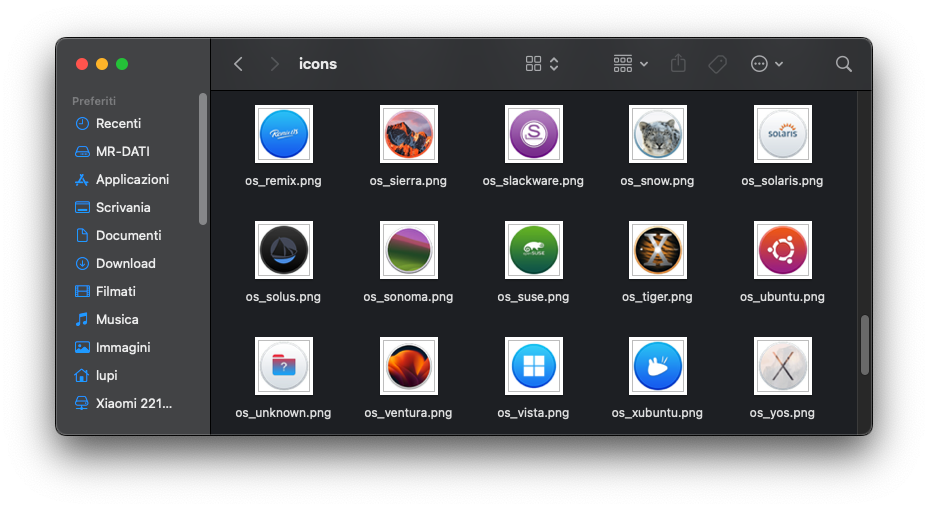Go forward with the right chevron button
928x509 pixels.
(274, 64)
